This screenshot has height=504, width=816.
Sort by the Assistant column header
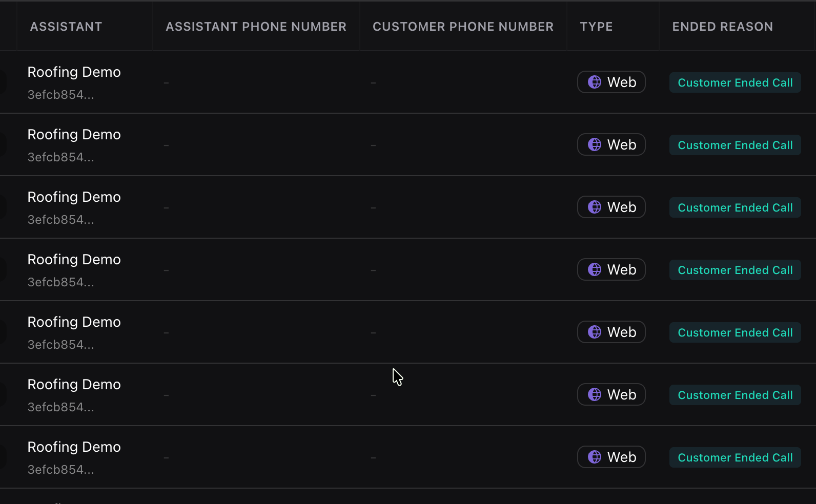point(66,27)
